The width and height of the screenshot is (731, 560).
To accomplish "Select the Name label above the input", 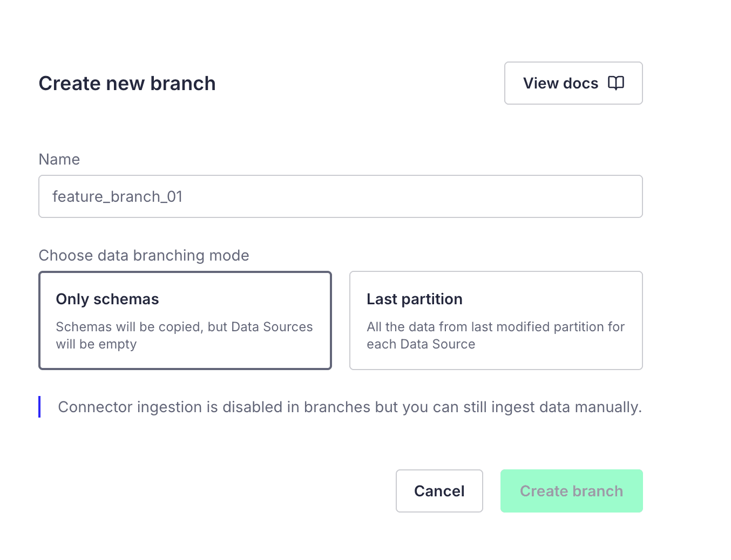I will 59,159.
